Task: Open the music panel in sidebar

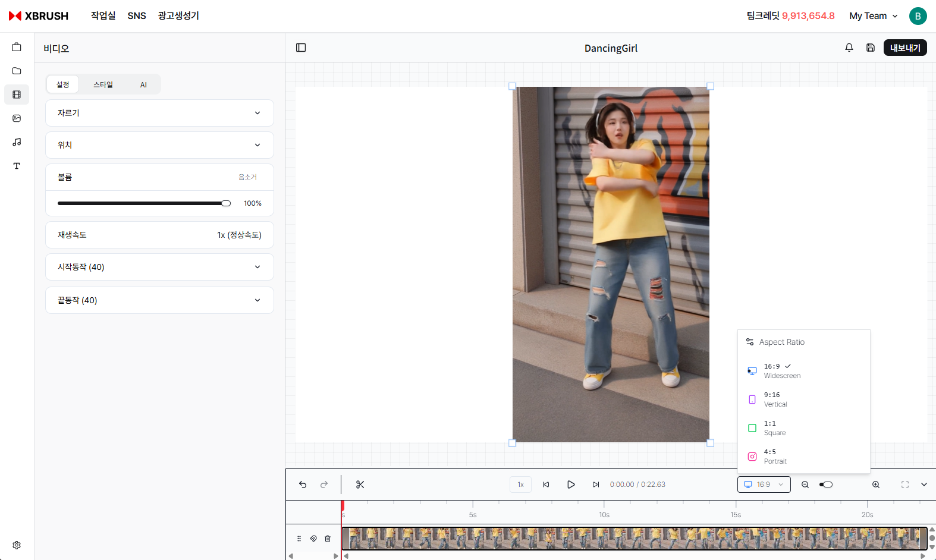Action: click(17, 142)
